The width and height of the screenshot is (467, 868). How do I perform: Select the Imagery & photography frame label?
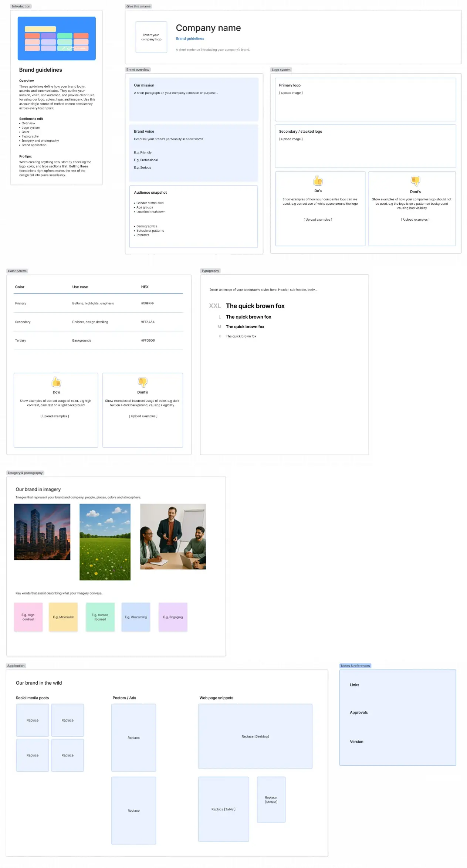coord(25,473)
